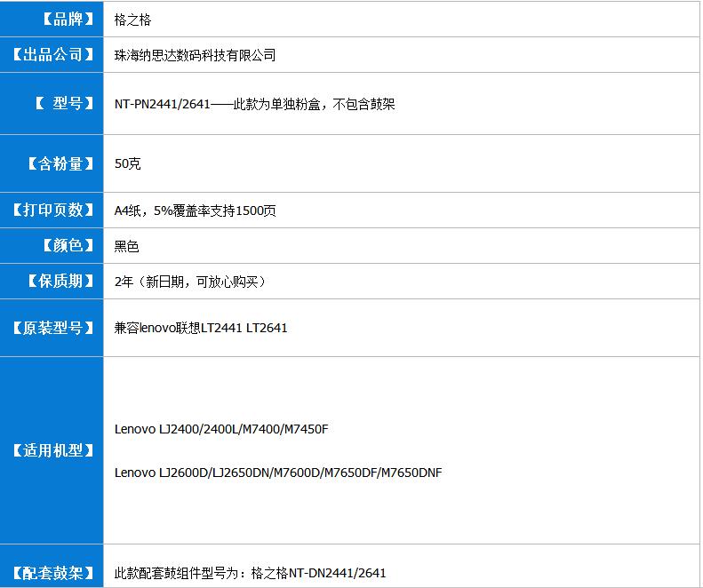Select the Lenovo LJ2600D/LJ2650DN printer models line
703x588 pixels.
278,473
